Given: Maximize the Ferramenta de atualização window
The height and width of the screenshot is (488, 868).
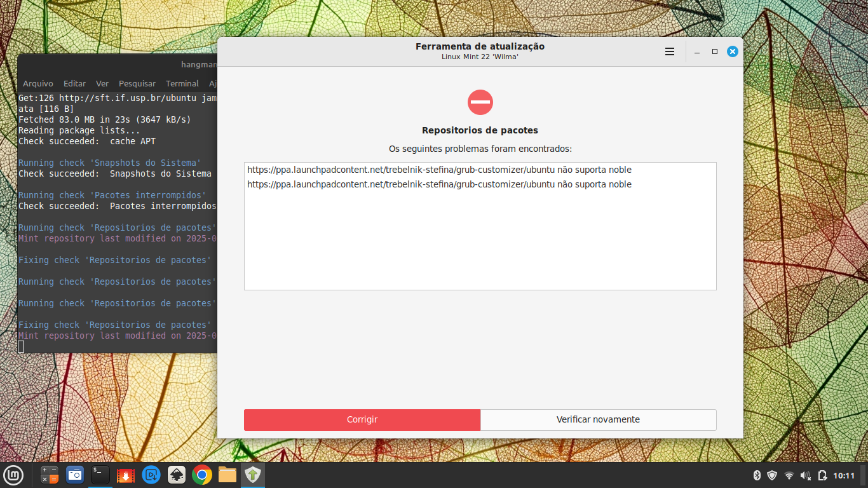Looking at the screenshot, I should pos(715,51).
